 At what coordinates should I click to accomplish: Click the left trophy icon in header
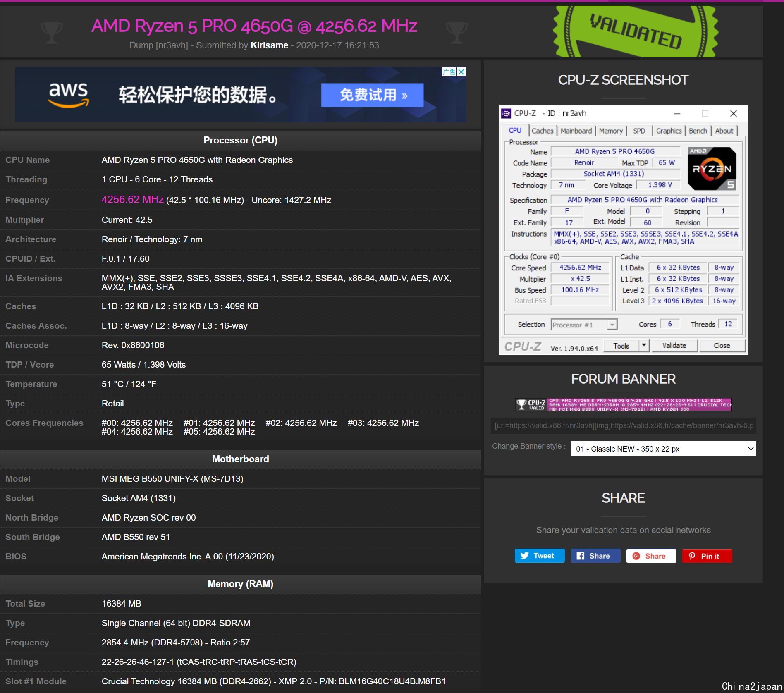click(52, 33)
